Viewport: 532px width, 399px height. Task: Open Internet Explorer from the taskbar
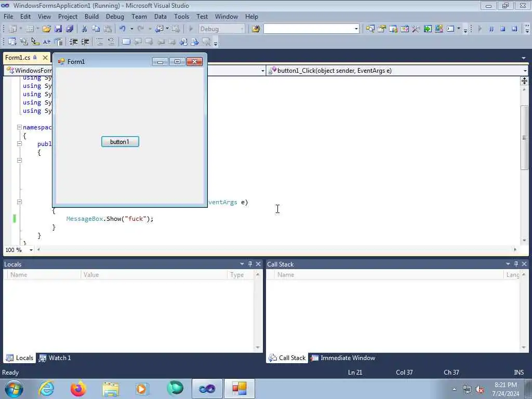(x=46, y=389)
